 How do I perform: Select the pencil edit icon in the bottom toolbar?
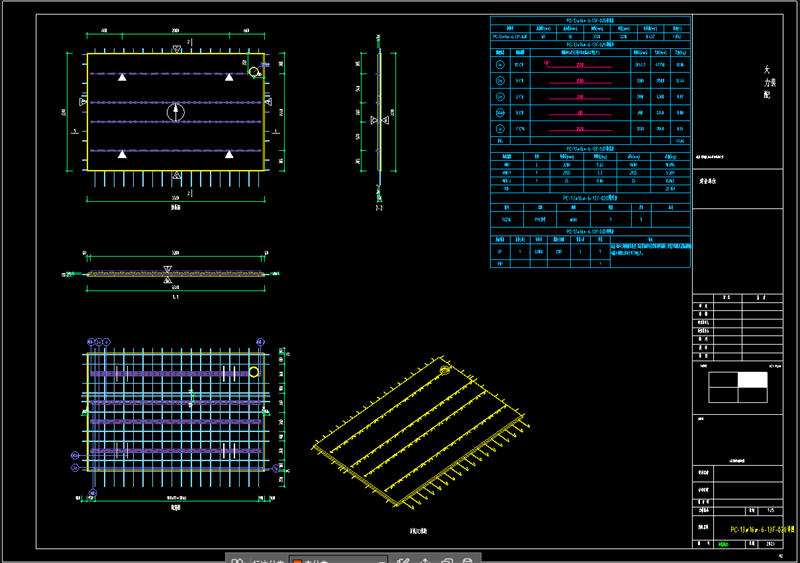[403, 560]
